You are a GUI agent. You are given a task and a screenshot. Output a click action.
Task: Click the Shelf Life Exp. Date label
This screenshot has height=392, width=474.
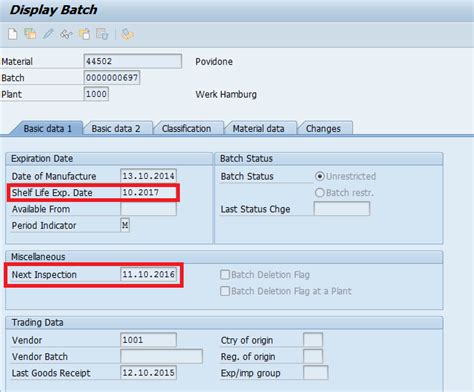pos(52,193)
